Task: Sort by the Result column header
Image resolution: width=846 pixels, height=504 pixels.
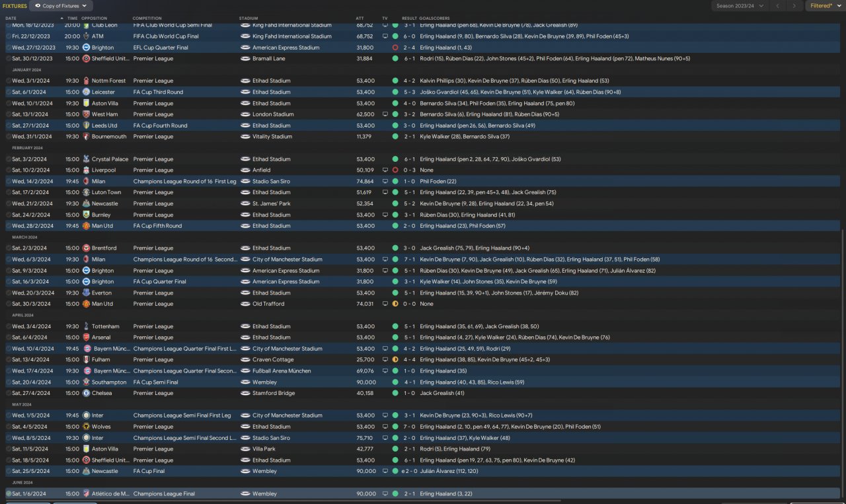Action: 409,18
